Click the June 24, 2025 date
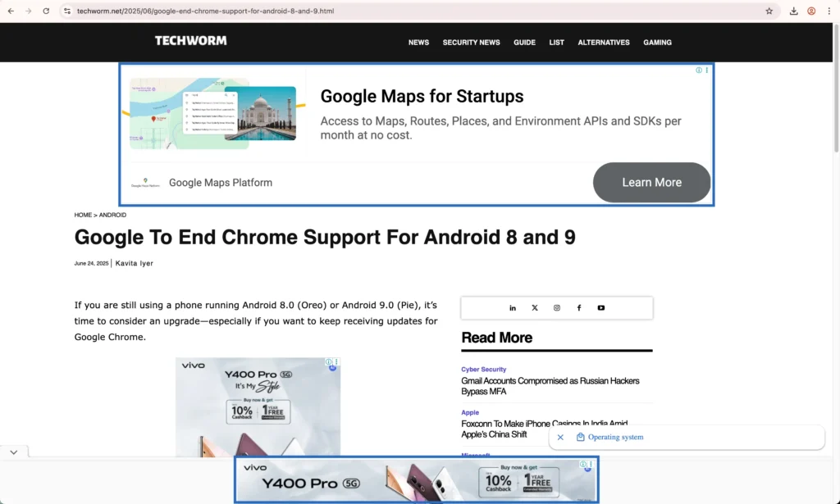This screenshot has height=504, width=840. tap(91, 263)
